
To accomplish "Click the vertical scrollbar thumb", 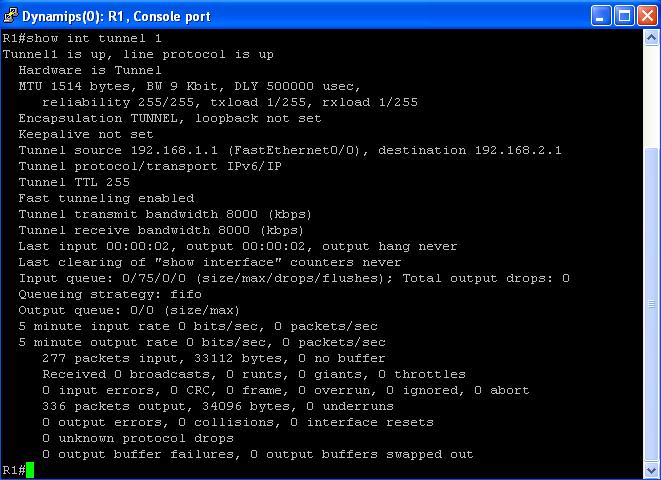I will coord(651,304).
